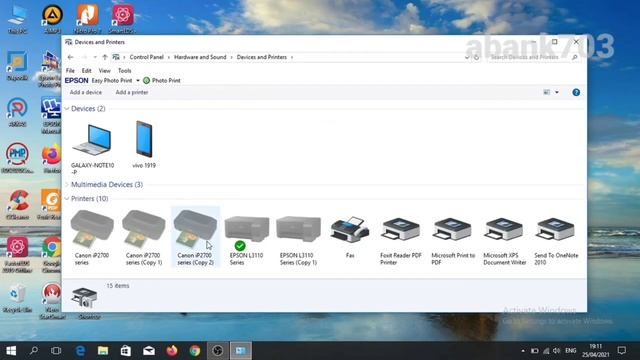
Task: Open Mail app from taskbar
Action: pyautogui.click(x=149, y=351)
